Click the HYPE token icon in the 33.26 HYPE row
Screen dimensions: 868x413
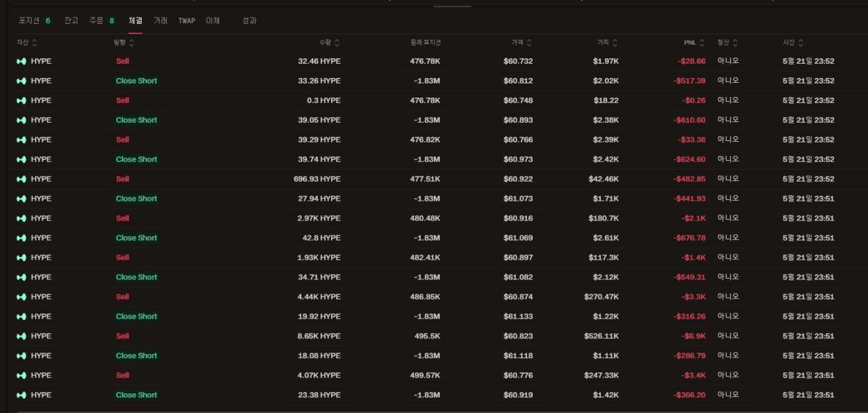pyautogui.click(x=22, y=81)
